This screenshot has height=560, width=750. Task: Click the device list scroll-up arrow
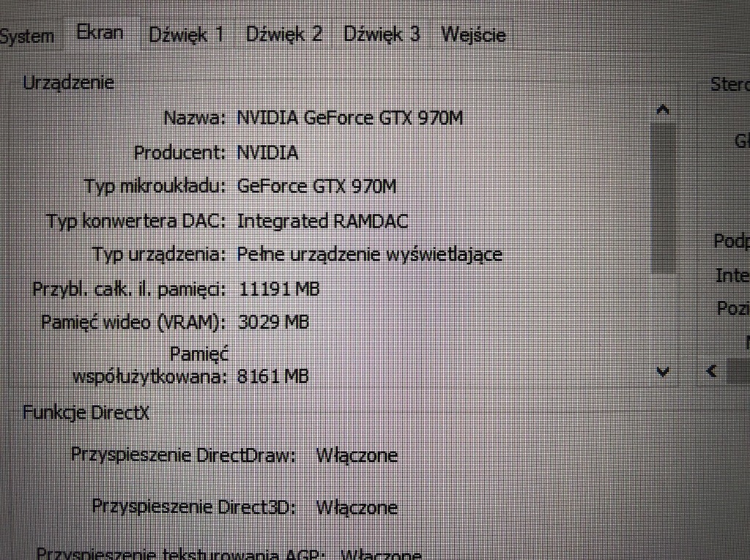coord(662,111)
